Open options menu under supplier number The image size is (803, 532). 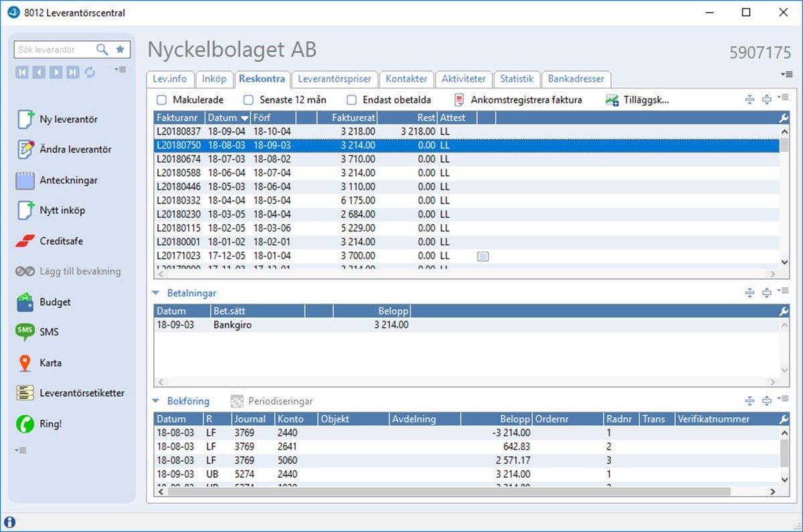(786, 74)
